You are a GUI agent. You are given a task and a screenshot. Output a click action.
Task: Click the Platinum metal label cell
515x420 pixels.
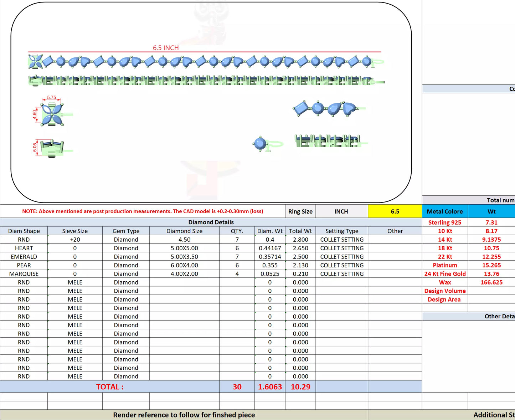444,265
